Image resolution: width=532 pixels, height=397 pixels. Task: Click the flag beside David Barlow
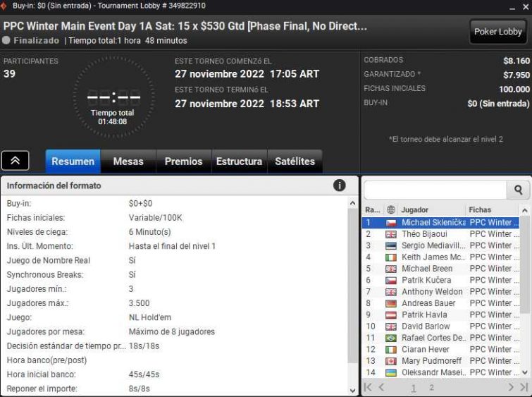pyautogui.click(x=391, y=326)
